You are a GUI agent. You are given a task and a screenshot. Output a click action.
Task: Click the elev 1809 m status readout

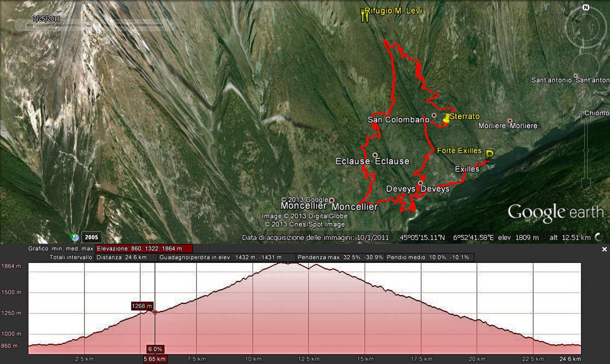coord(518,237)
